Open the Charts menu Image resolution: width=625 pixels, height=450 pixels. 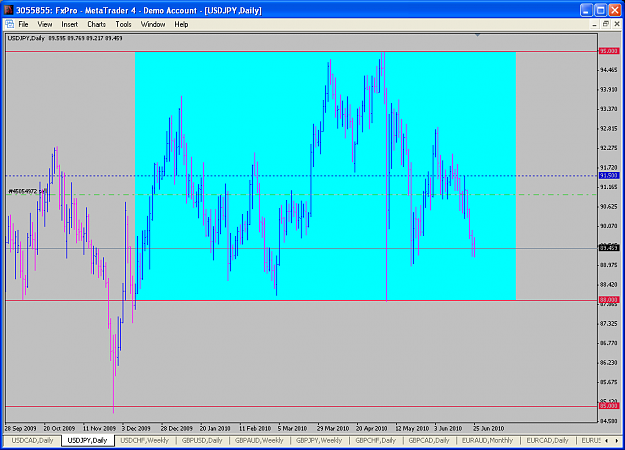coord(96,24)
